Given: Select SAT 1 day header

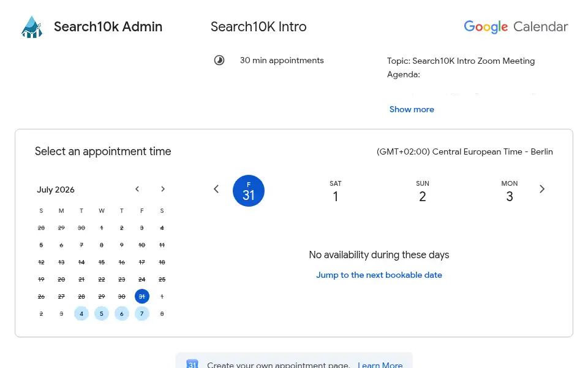Looking at the screenshot, I should [336, 191].
